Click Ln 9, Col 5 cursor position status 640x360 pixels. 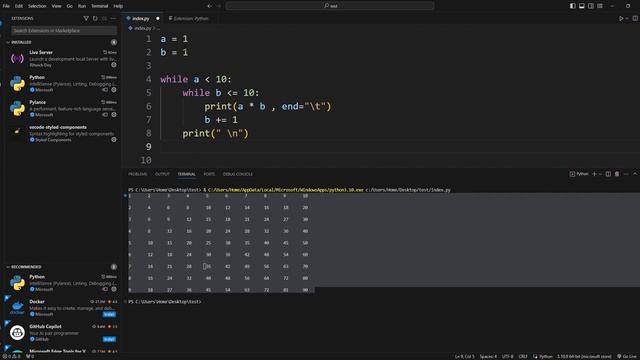[x=464, y=356]
